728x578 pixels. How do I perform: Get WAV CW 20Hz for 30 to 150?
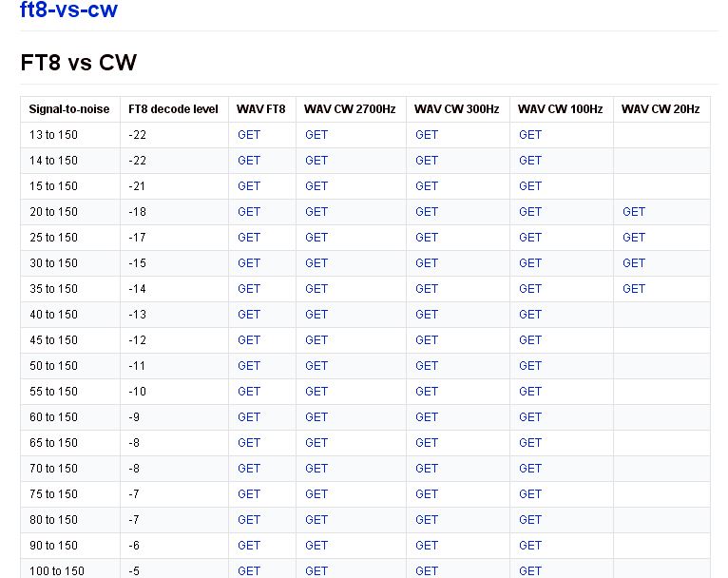coord(634,263)
